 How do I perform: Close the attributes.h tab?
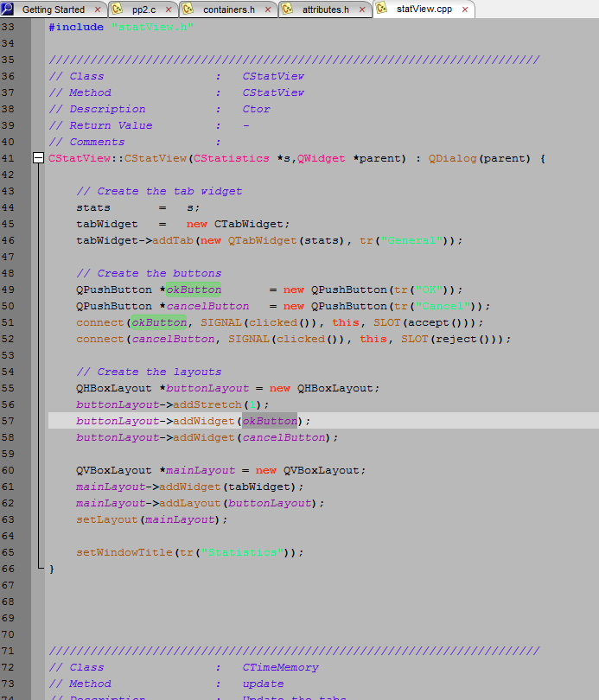point(361,10)
